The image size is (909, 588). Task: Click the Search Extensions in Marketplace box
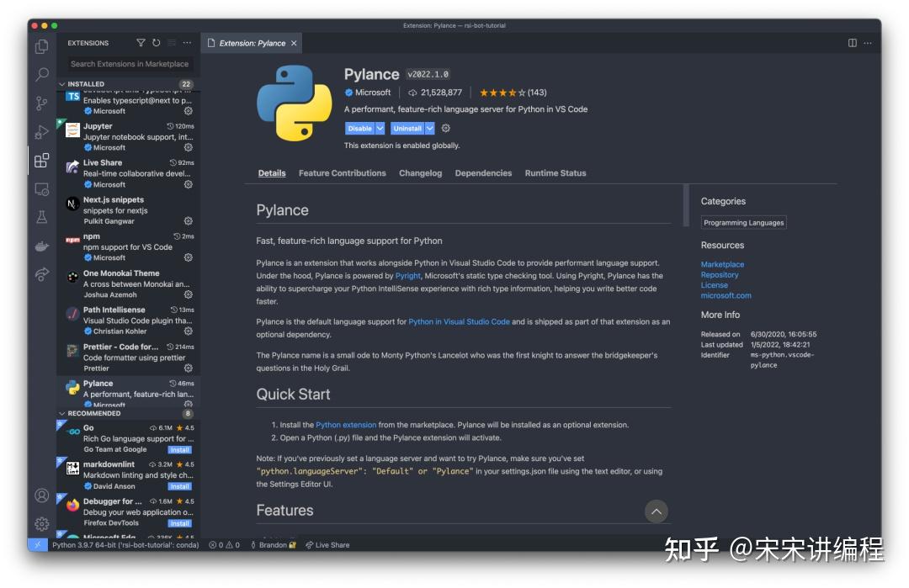pos(130,63)
